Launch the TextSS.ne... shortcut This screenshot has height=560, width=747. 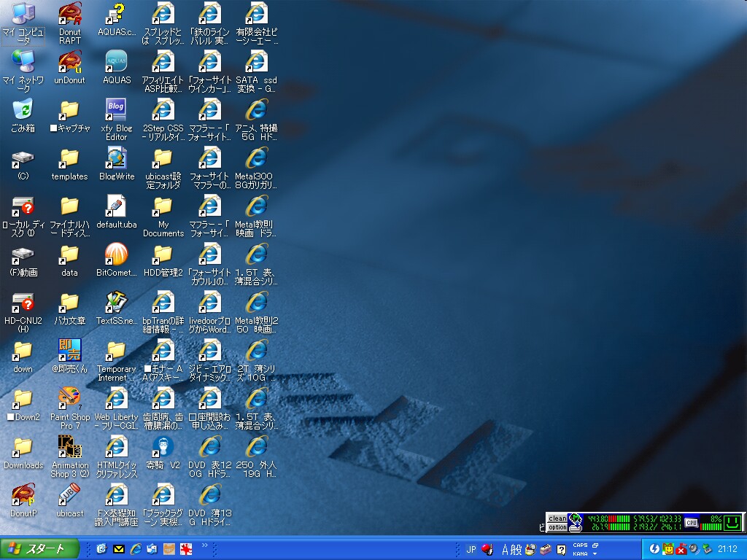[x=116, y=308]
